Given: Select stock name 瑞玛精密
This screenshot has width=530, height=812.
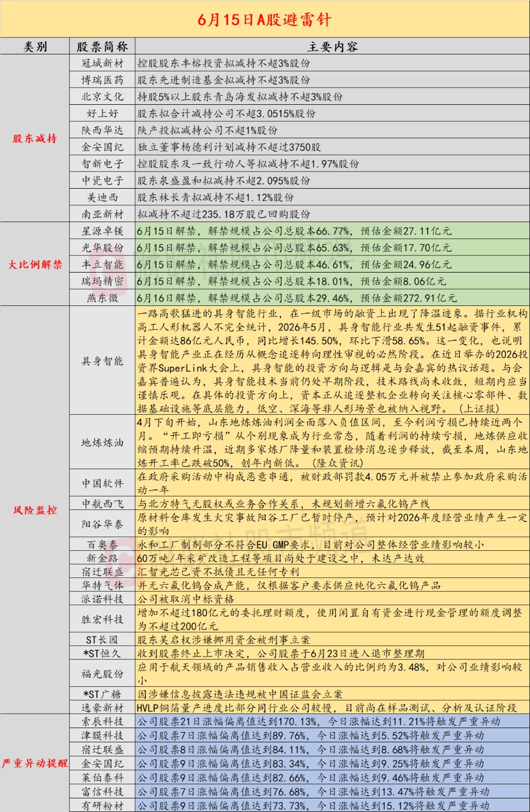Looking at the screenshot, I should pos(102,281).
